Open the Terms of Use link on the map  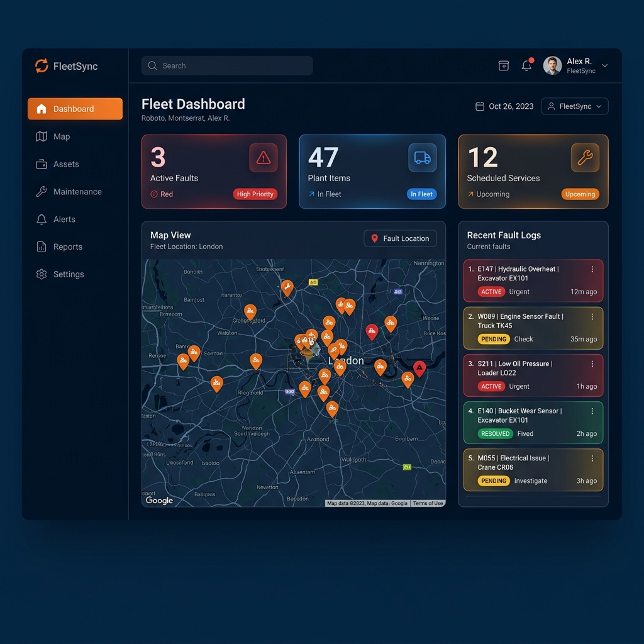(428, 503)
